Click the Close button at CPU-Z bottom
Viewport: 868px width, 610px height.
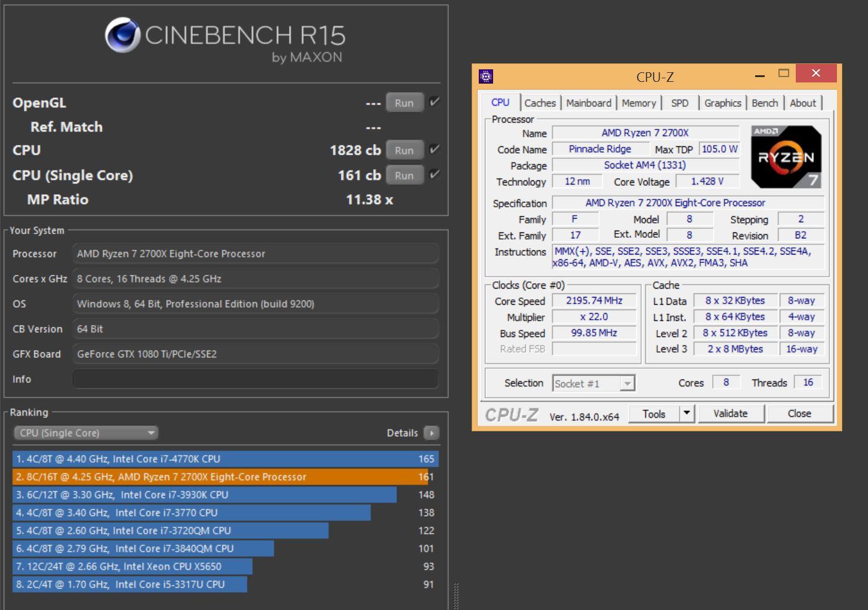[799, 413]
